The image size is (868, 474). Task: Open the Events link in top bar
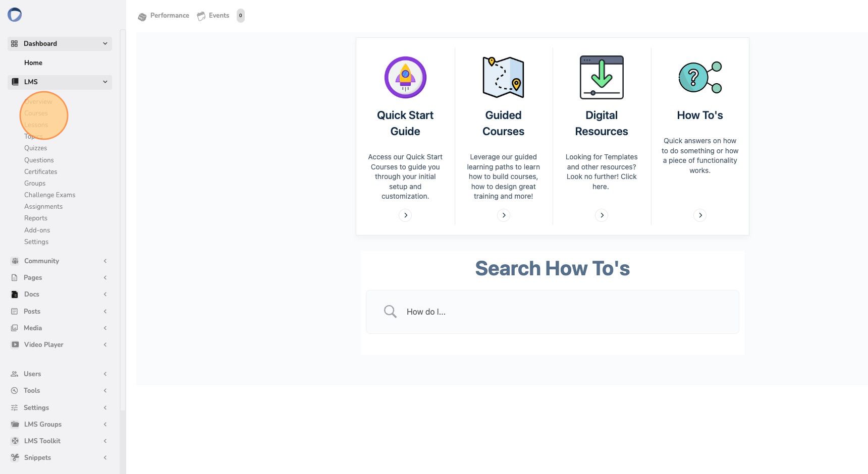click(x=219, y=16)
